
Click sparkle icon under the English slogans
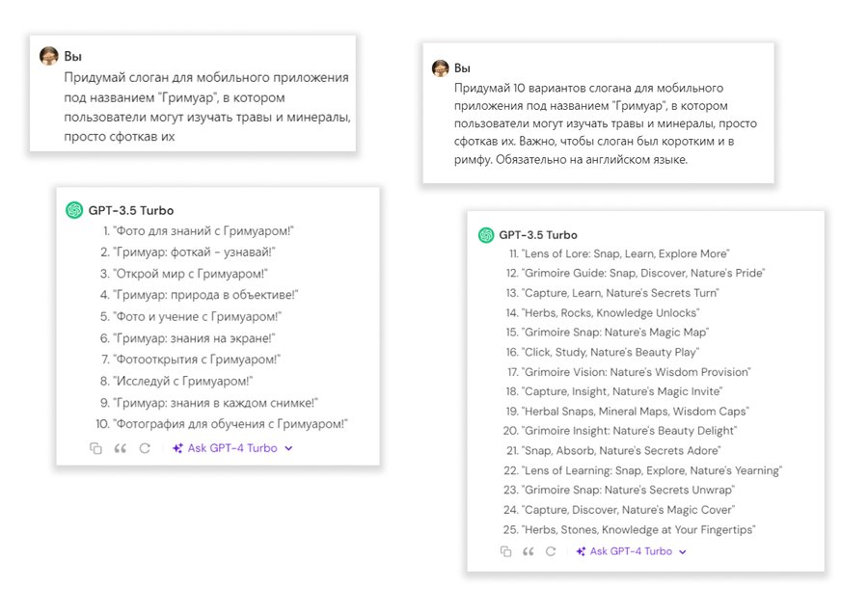coord(582,551)
